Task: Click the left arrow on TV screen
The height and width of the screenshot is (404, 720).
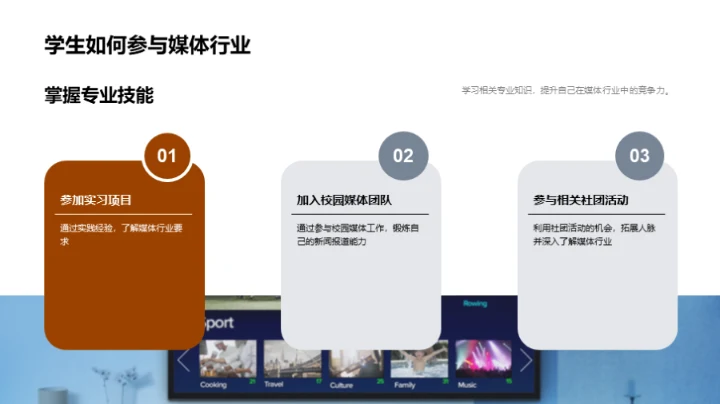Action: click(x=184, y=360)
